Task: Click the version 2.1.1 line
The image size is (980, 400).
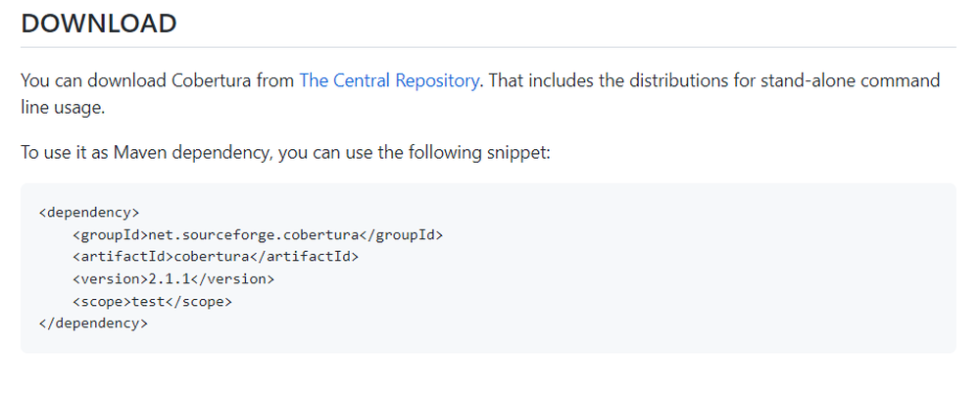Action: tap(173, 278)
